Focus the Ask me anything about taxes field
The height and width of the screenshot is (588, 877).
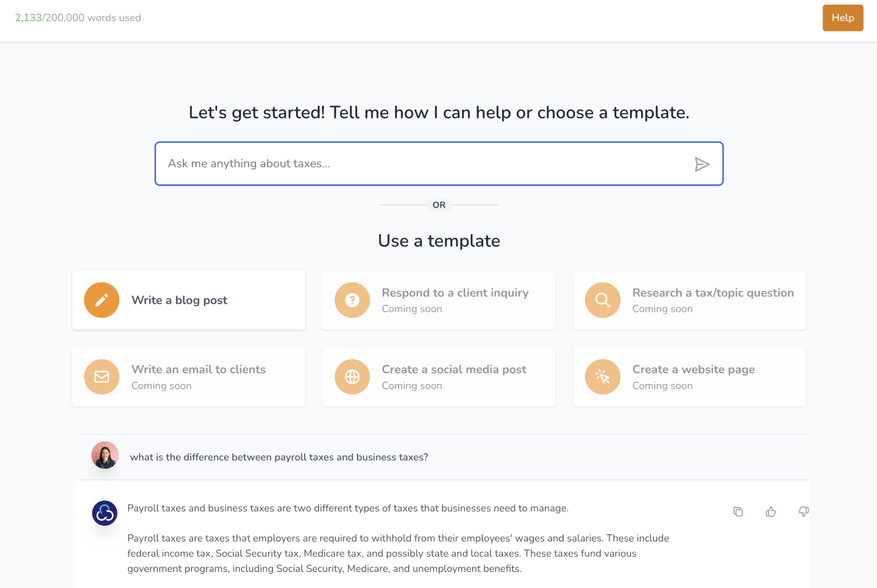424,164
